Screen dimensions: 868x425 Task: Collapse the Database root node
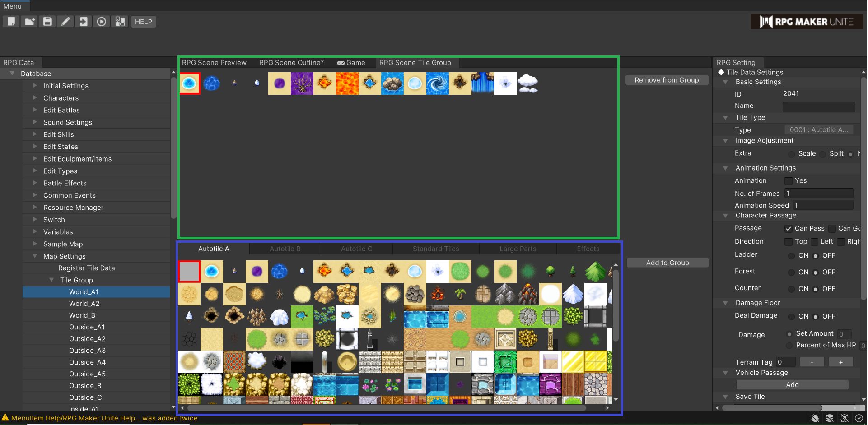point(12,73)
